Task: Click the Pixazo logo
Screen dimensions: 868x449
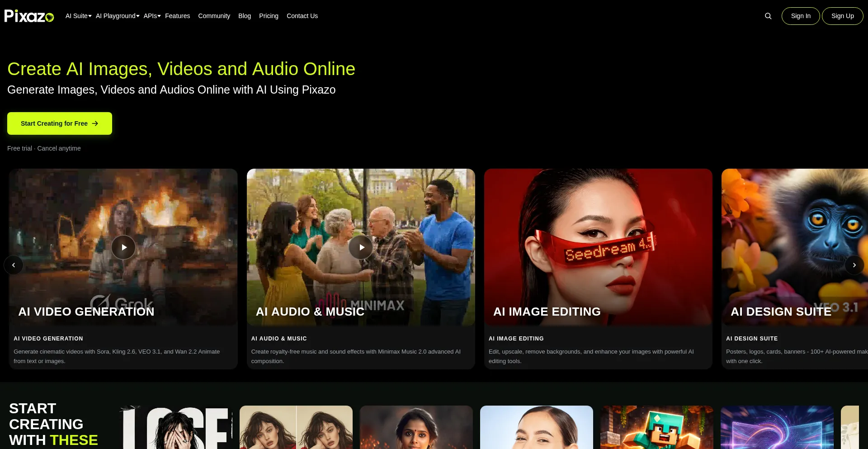Action: [x=29, y=16]
